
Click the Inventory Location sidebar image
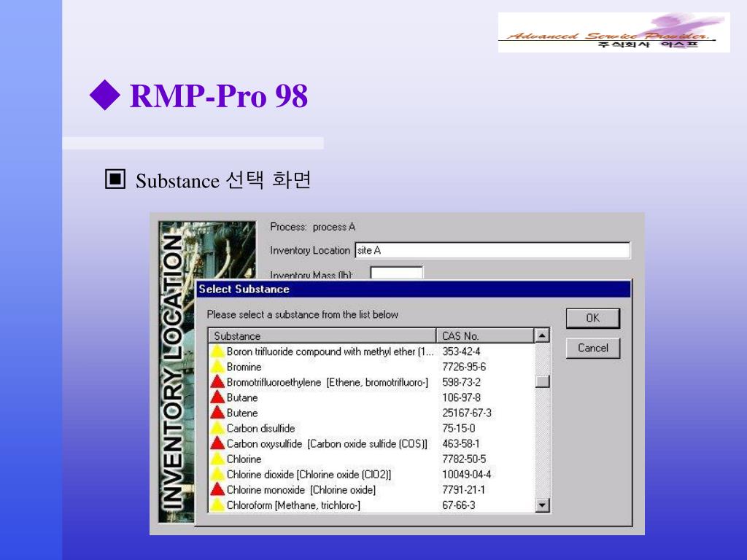coord(177,371)
